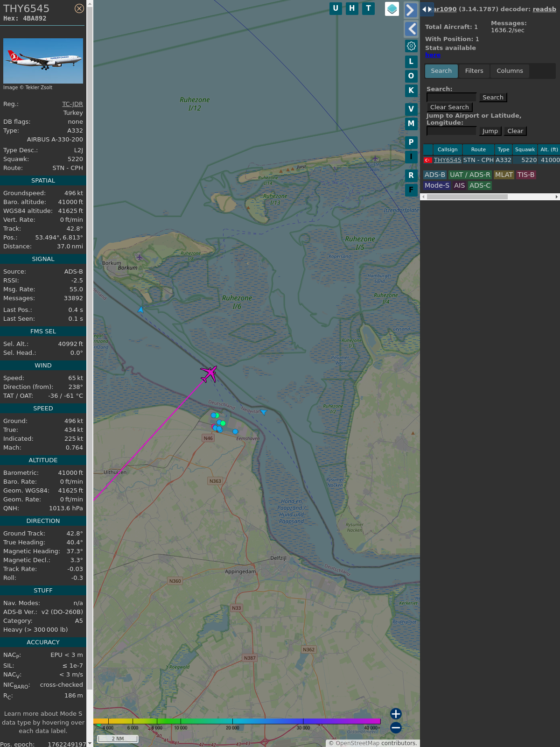Sort table by Route column
The height and width of the screenshot is (747, 560).
coord(478,149)
